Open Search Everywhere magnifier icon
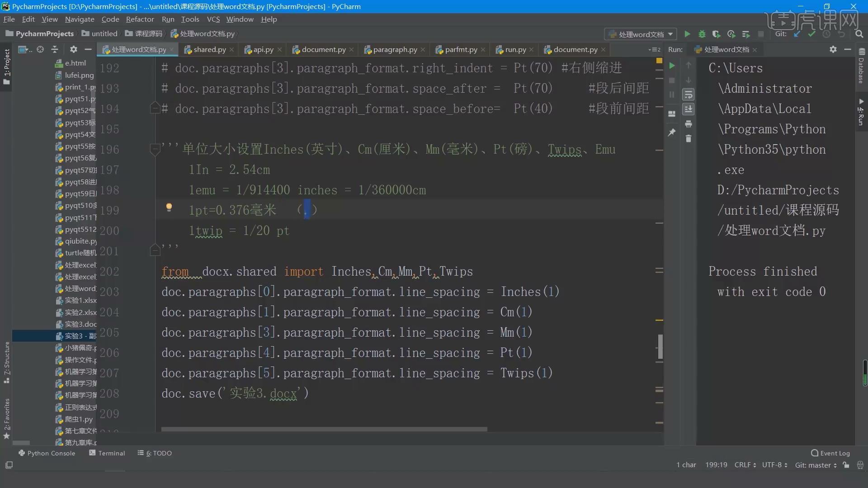Image resolution: width=868 pixels, height=488 pixels. [x=859, y=34]
